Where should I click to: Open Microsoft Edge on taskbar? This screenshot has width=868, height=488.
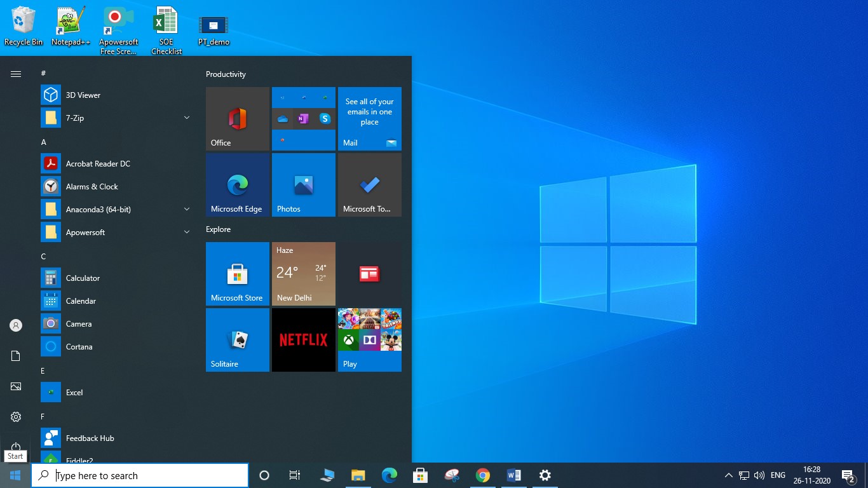(390, 475)
